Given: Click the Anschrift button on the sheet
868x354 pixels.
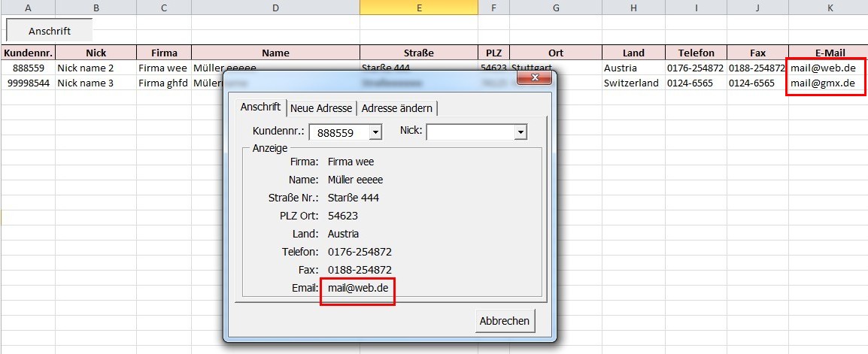Looking at the screenshot, I should pos(50,30).
